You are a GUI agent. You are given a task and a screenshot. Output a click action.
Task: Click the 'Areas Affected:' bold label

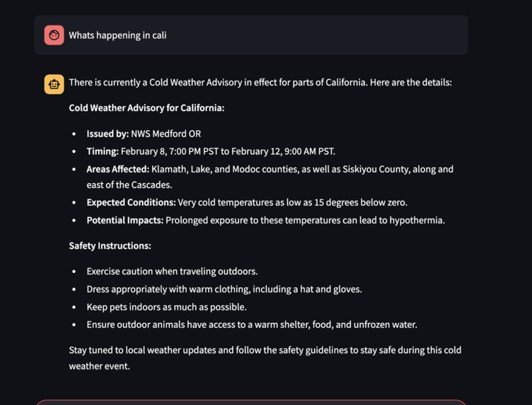pos(117,169)
